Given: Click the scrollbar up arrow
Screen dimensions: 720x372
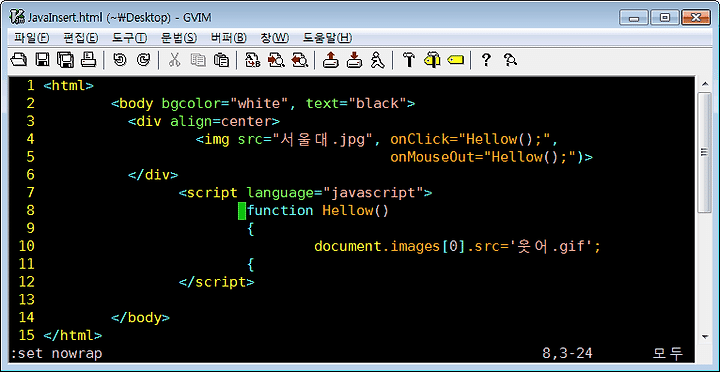Looking at the screenshot, I should coord(704,85).
